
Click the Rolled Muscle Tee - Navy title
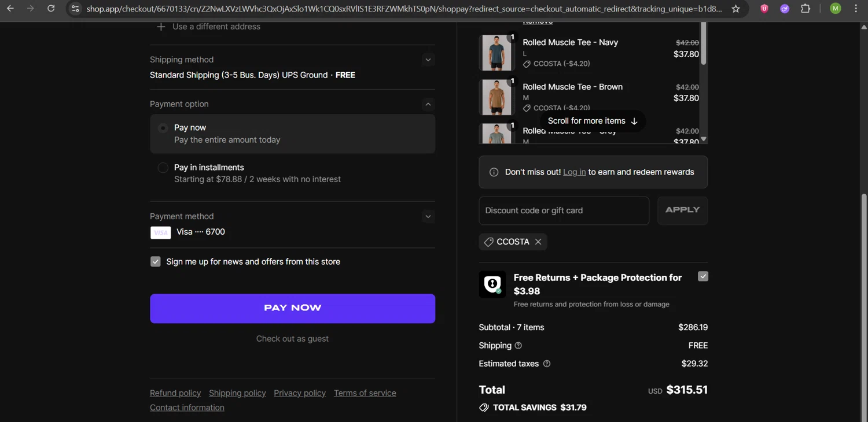pos(570,43)
